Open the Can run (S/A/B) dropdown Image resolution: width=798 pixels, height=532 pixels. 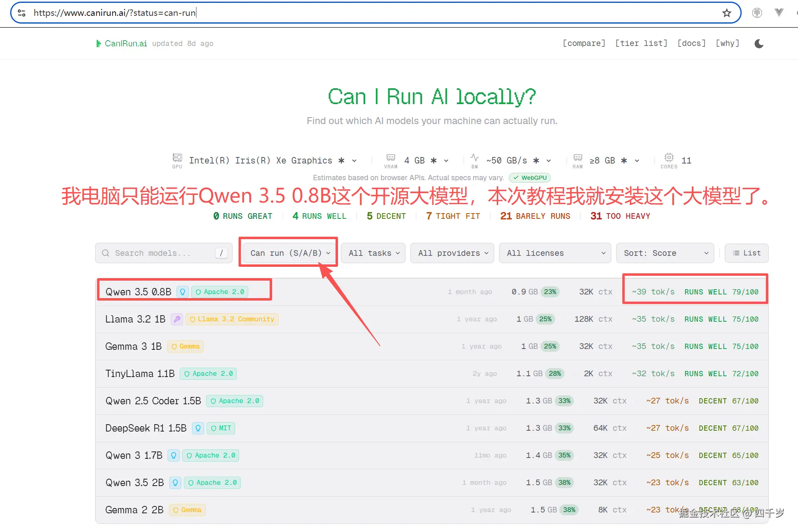(290, 253)
